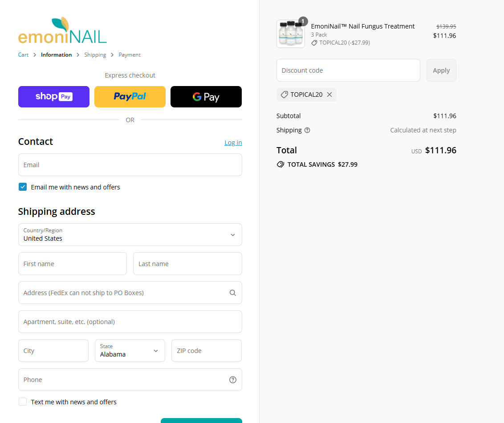This screenshot has width=504, height=423.
Task: Focus the City field
Action: (x=53, y=351)
